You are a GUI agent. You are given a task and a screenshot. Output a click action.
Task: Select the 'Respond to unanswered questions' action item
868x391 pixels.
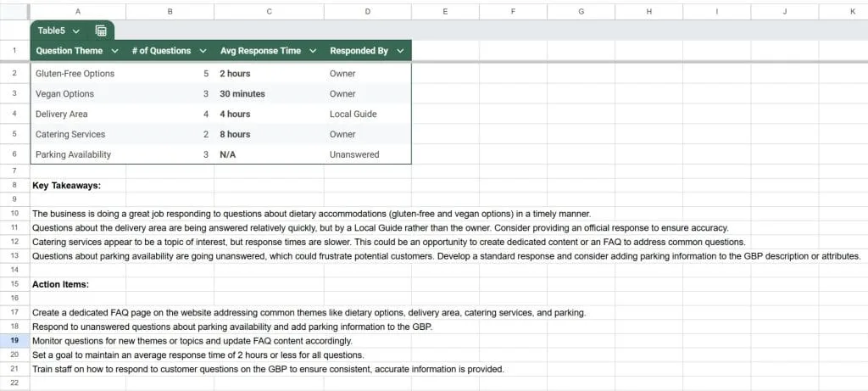coord(232,327)
